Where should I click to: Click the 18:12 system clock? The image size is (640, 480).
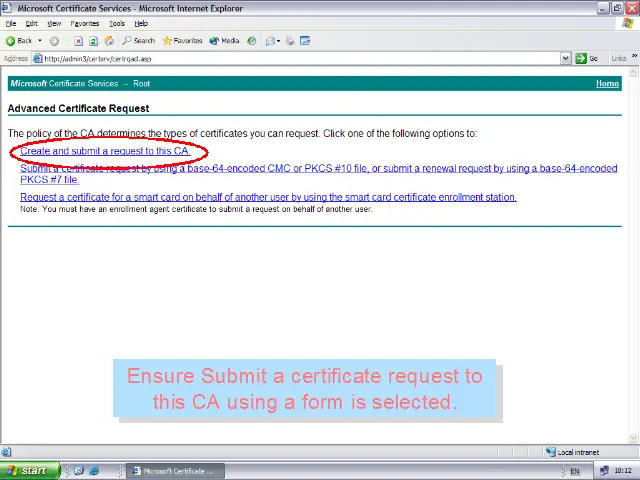point(622,471)
